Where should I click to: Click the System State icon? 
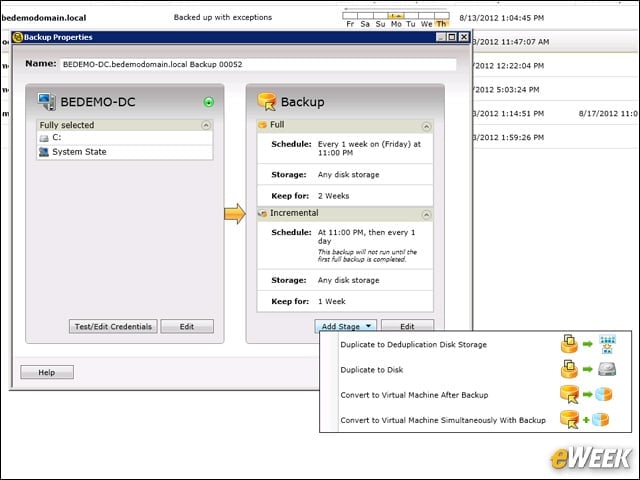(44, 152)
